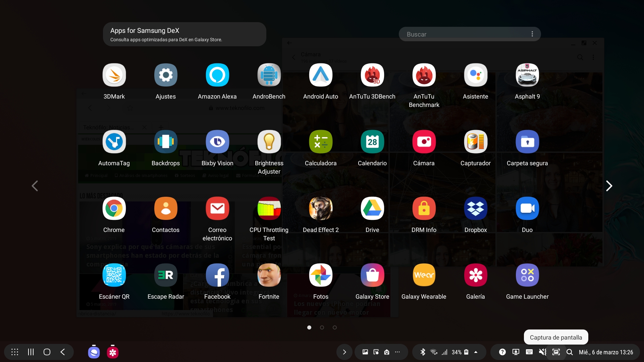Launch Bixby Vision

217,142
